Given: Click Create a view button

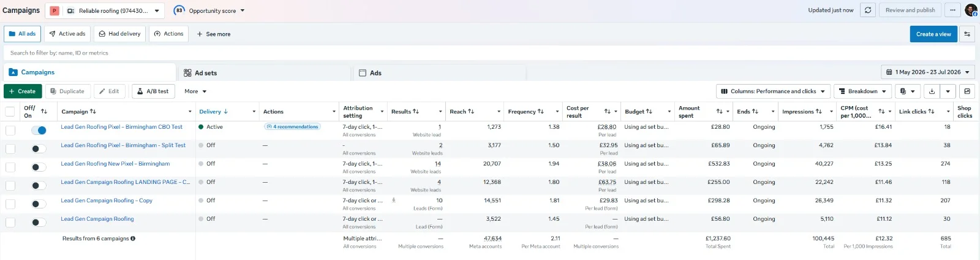Looking at the screenshot, I should 933,34.
